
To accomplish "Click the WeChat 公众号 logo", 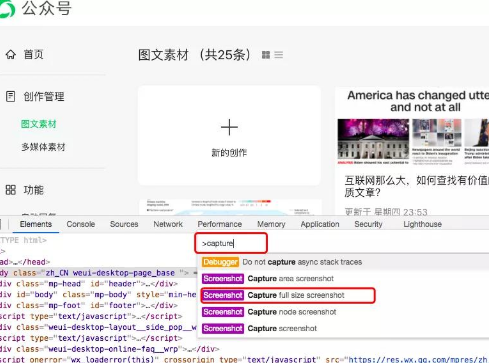I will [x=7, y=8].
